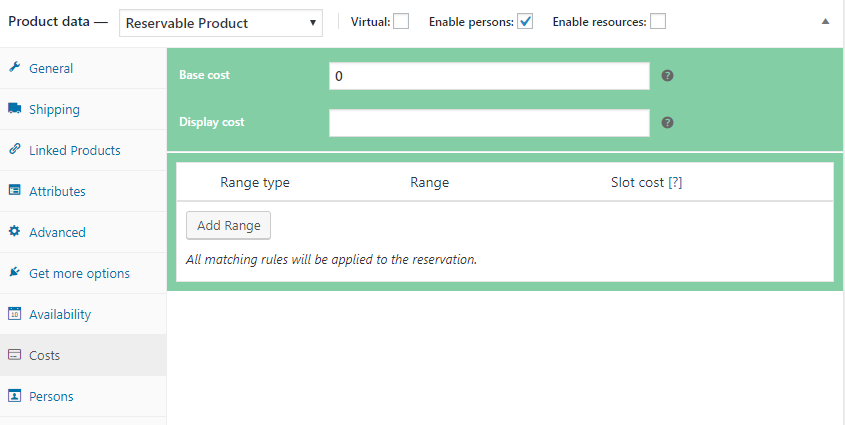Click help icon beside Display cost field

pyautogui.click(x=667, y=123)
